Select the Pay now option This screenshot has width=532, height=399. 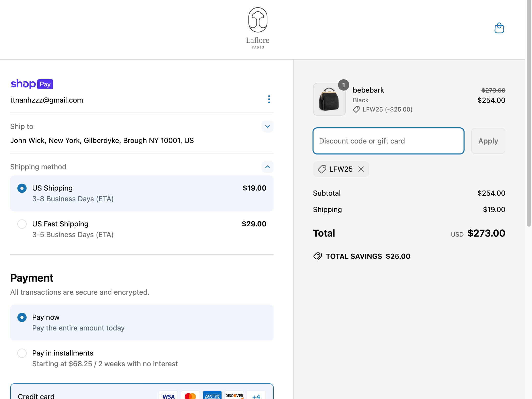(x=22, y=317)
